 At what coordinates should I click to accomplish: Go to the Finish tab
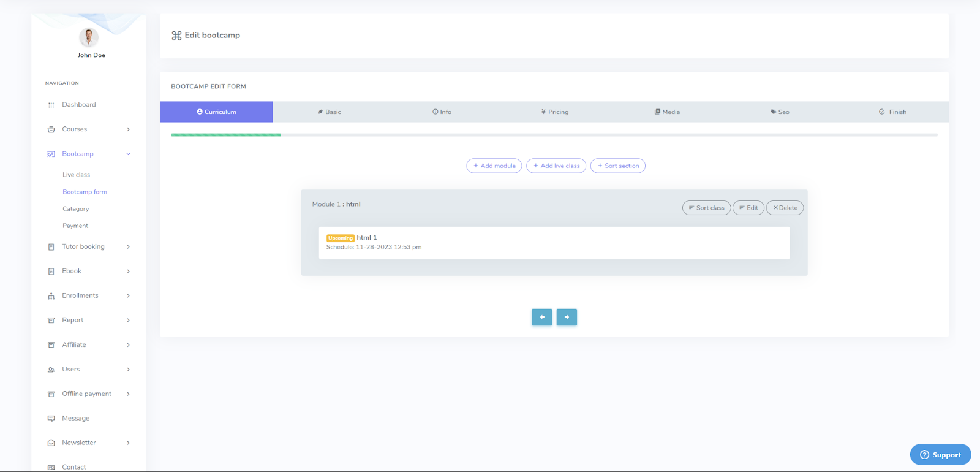pyautogui.click(x=892, y=112)
